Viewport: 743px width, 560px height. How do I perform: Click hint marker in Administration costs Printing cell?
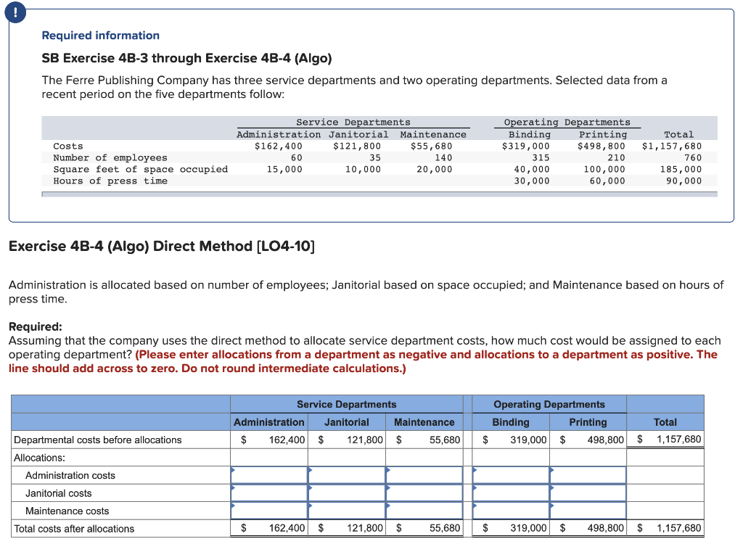pyautogui.click(x=551, y=471)
